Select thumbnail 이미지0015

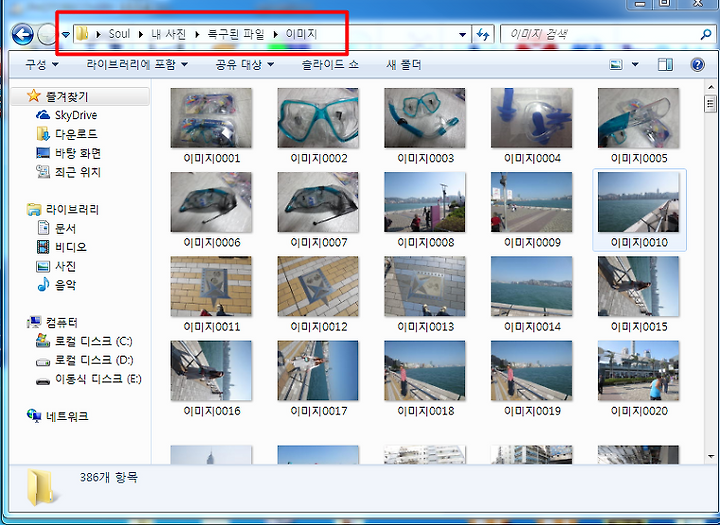638,286
